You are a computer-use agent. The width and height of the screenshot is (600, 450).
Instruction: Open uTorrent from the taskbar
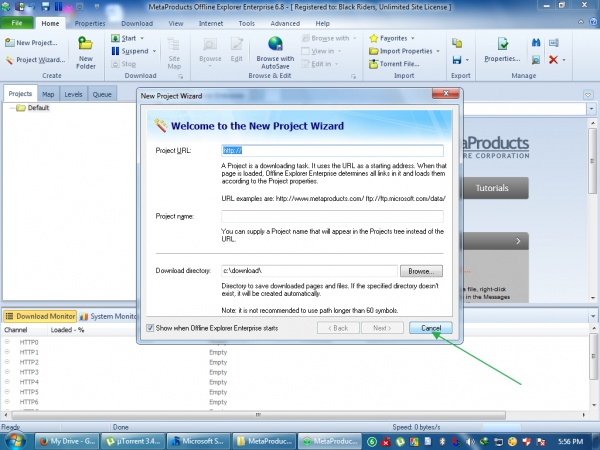133,441
